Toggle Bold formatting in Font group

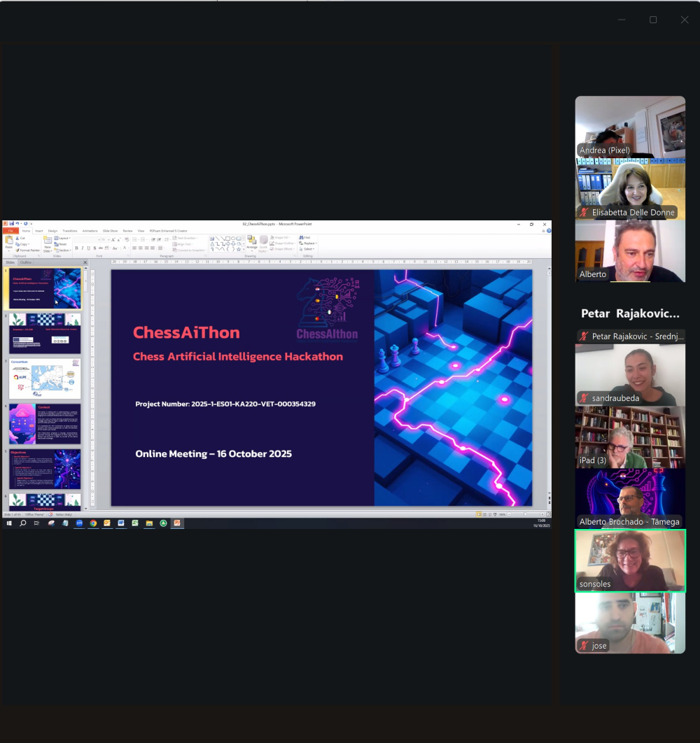pyautogui.click(x=76, y=248)
